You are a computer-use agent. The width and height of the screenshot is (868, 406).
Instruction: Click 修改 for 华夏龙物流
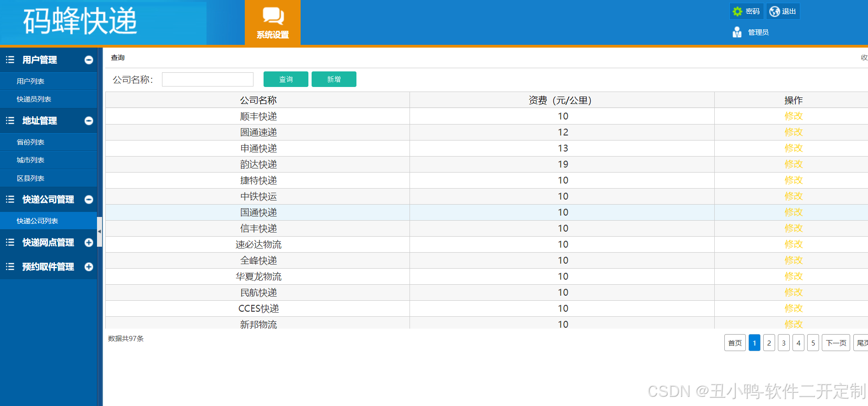click(x=794, y=276)
